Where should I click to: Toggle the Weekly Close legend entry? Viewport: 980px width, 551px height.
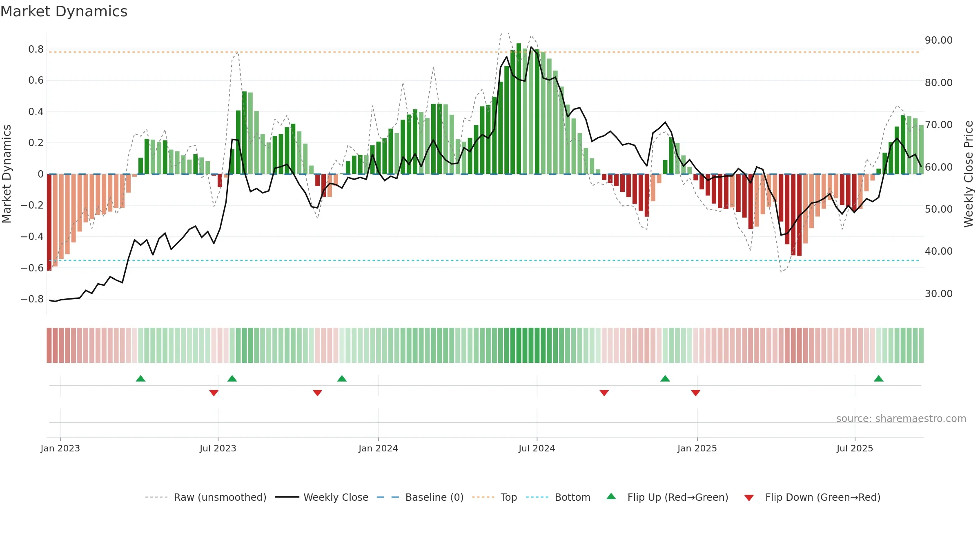click(x=321, y=497)
